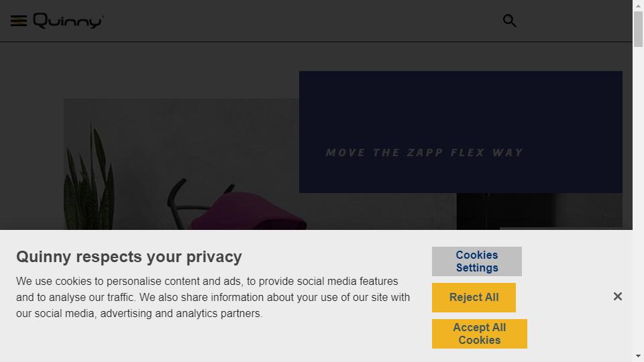Accept All Cookies

click(479, 334)
